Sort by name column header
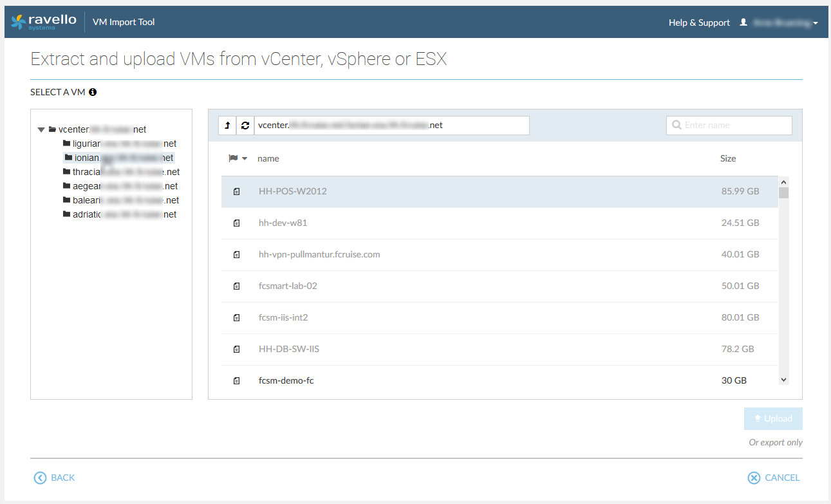The image size is (831, 504). [x=268, y=158]
